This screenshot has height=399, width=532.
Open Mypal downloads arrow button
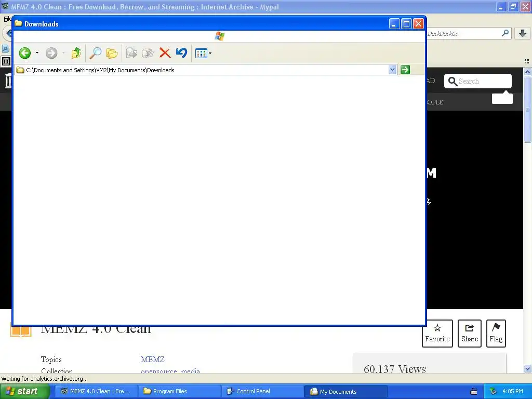tap(523, 33)
